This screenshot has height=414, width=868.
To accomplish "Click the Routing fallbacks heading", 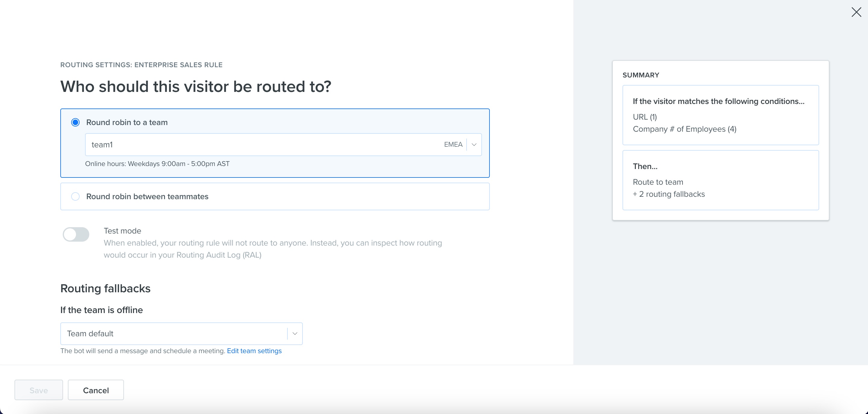I will point(106,288).
